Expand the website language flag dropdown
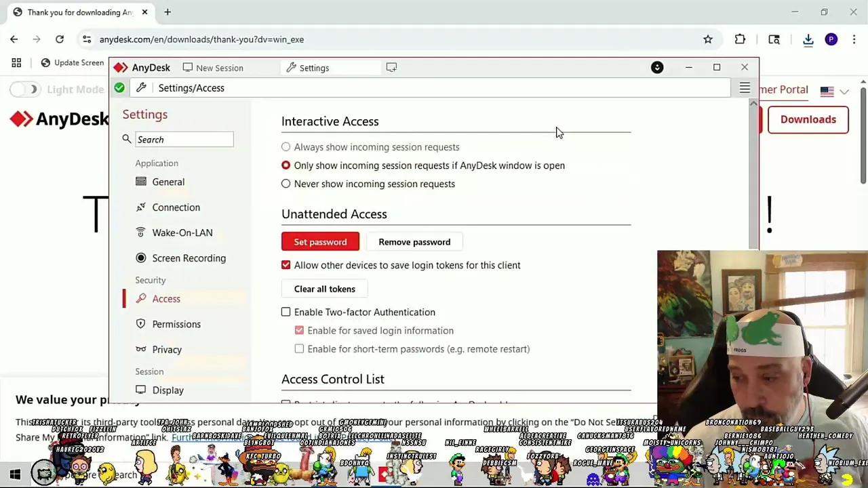Screen dimensions: 868x488 tap(834, 91)
